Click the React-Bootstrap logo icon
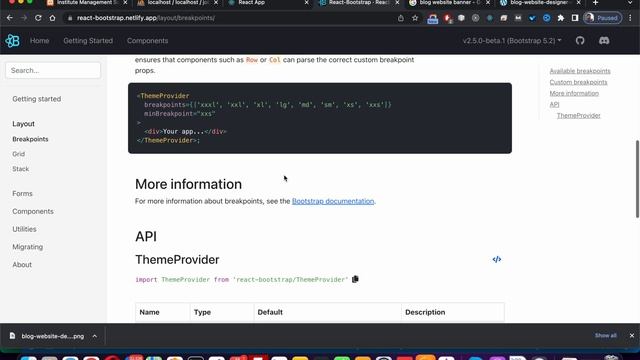The image size is (640, 360). pyautogui.click(x=12, y=41)
